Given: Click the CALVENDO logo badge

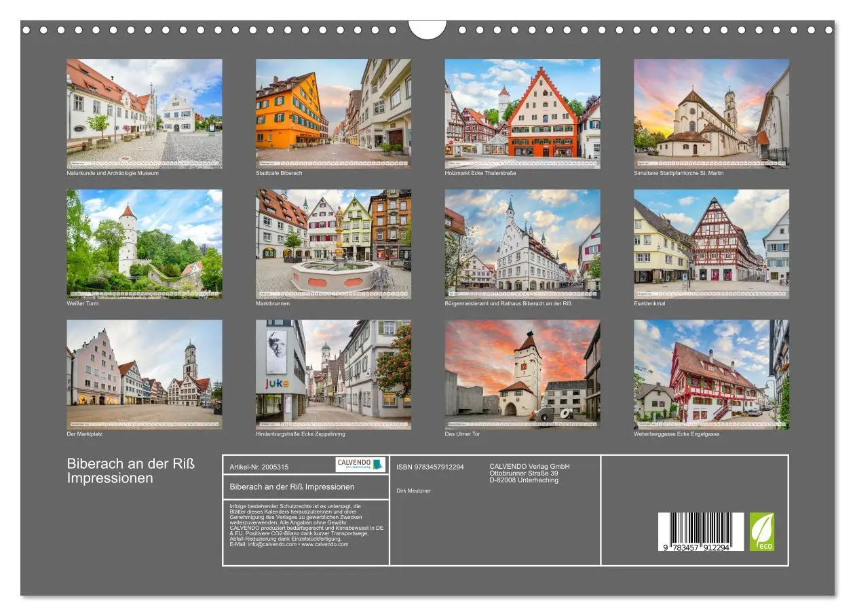Looking at the screenshot, I should tap(360, 465).
